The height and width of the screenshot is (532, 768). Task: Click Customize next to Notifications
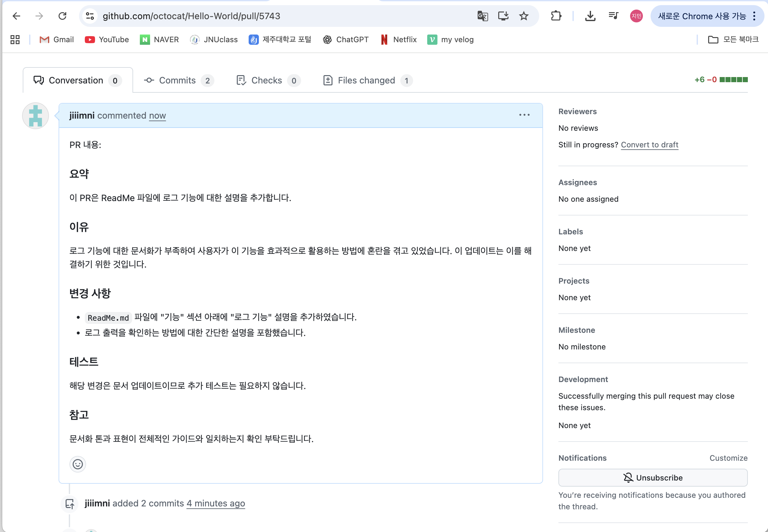(x=728, y=458)
